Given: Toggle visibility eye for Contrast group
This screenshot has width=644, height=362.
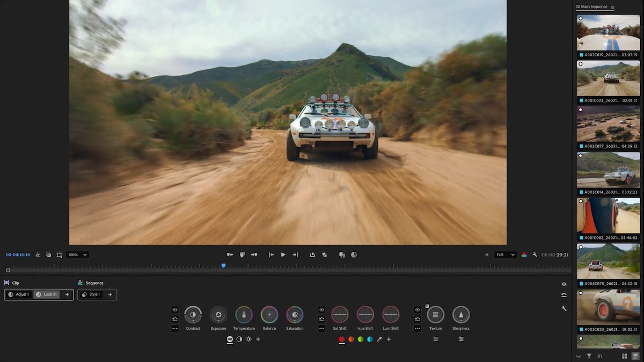Looking at the screenshot, I should coord(175,309).
